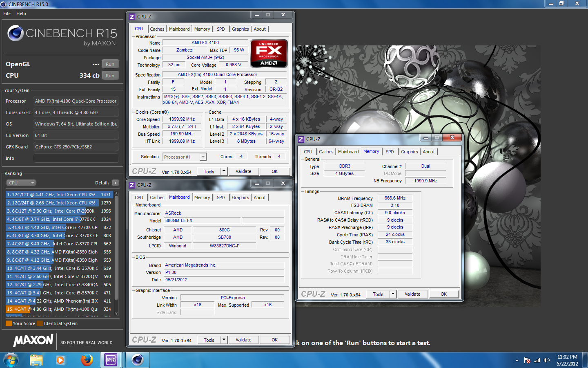The image size is (588, 368).
Task: Open the CPU ranking type dropdown
Action: [x=21, y=183]
